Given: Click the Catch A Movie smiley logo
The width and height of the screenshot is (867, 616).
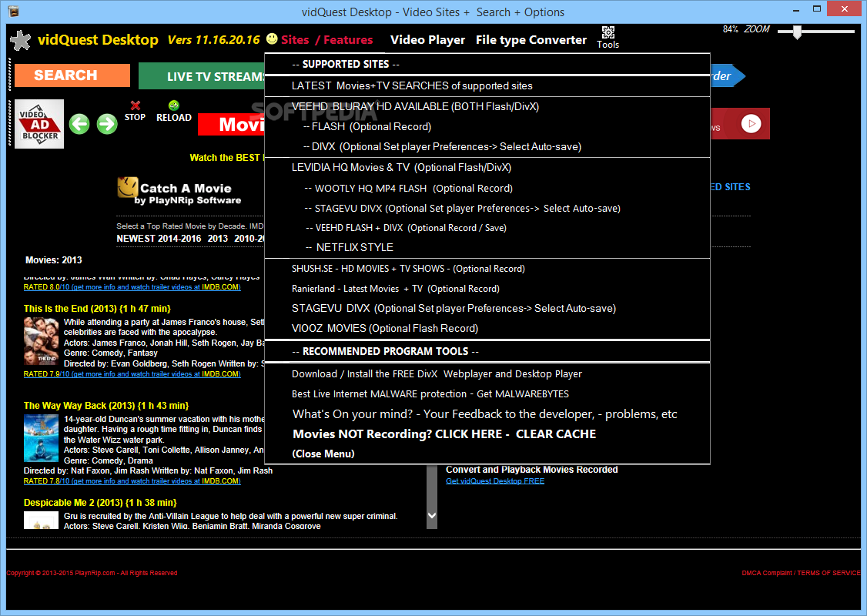Looking at the screenshot, I should [x=127, y=187].
